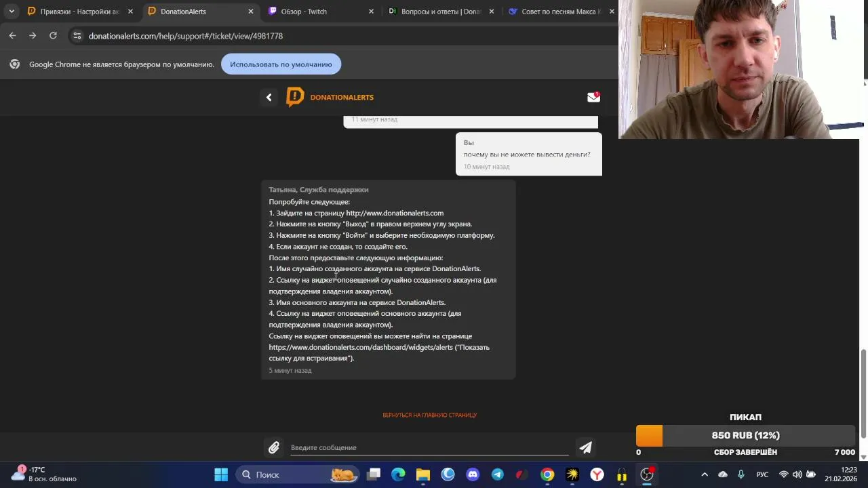
Task: Click Использовать по умолчанию button
Action: (x=281, y=64)
